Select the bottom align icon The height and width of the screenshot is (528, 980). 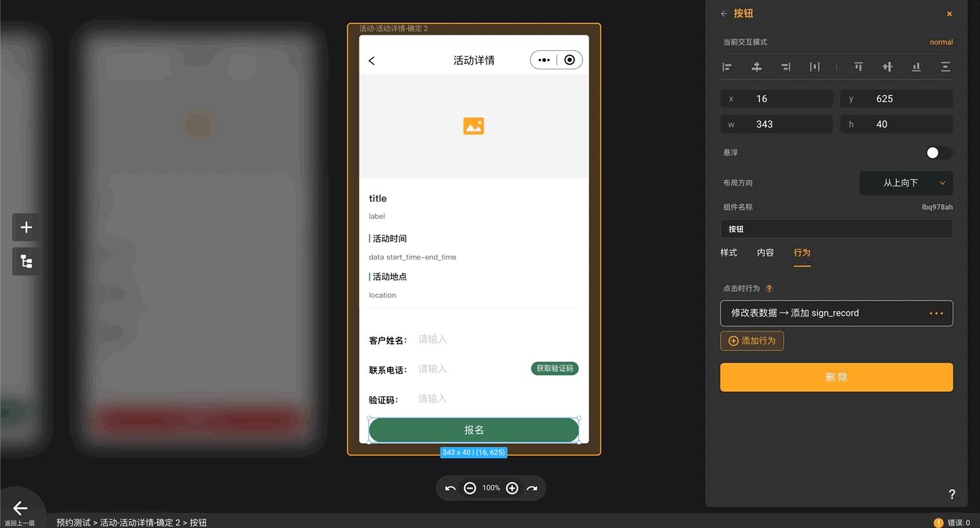point(917,67)
